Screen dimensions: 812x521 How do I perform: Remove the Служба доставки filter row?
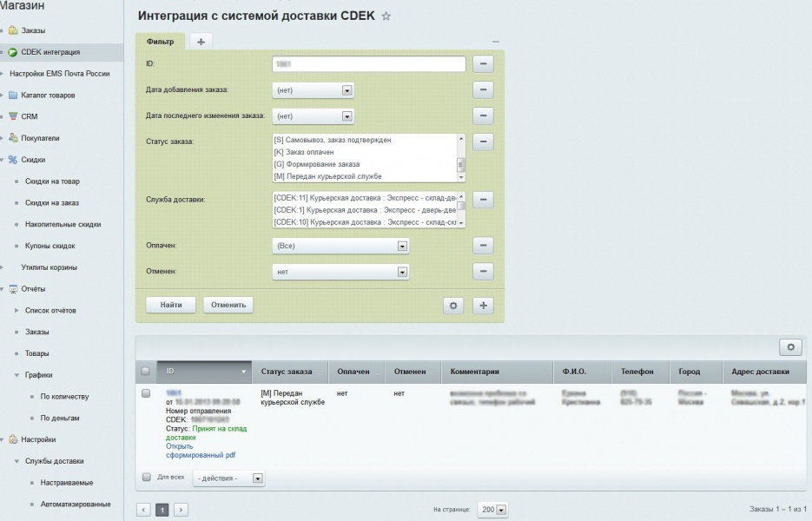coord(483,200)
